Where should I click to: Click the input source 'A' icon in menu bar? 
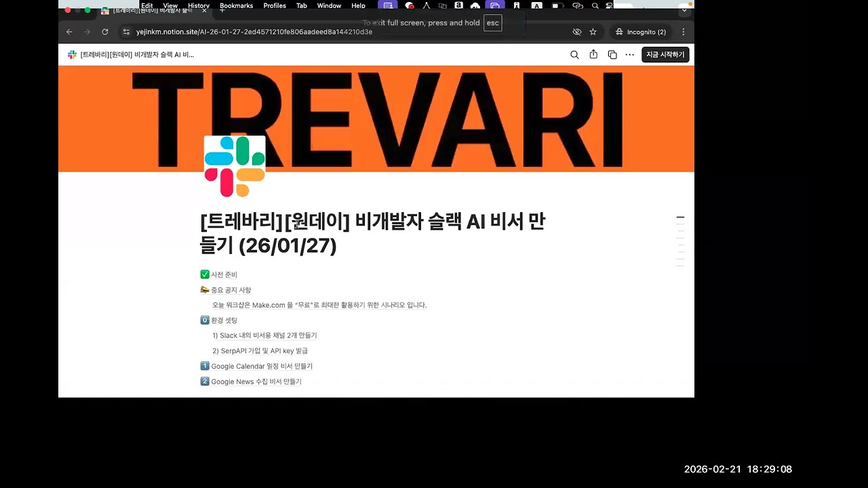(536, 5)
